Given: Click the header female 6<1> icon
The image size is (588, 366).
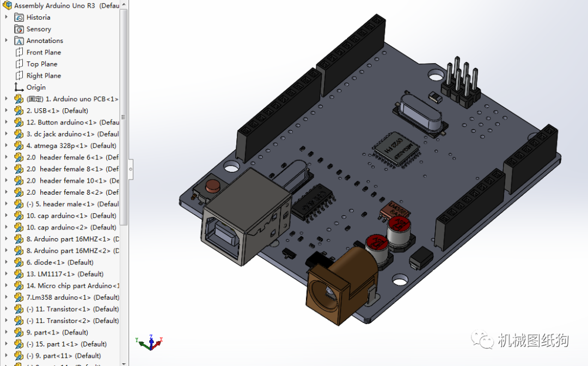Looking at the screenshot, I should (x=19, y=157).
